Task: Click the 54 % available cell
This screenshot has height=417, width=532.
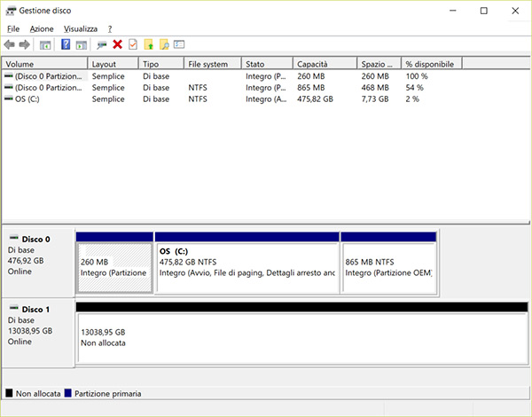Action: pos(414,88)
